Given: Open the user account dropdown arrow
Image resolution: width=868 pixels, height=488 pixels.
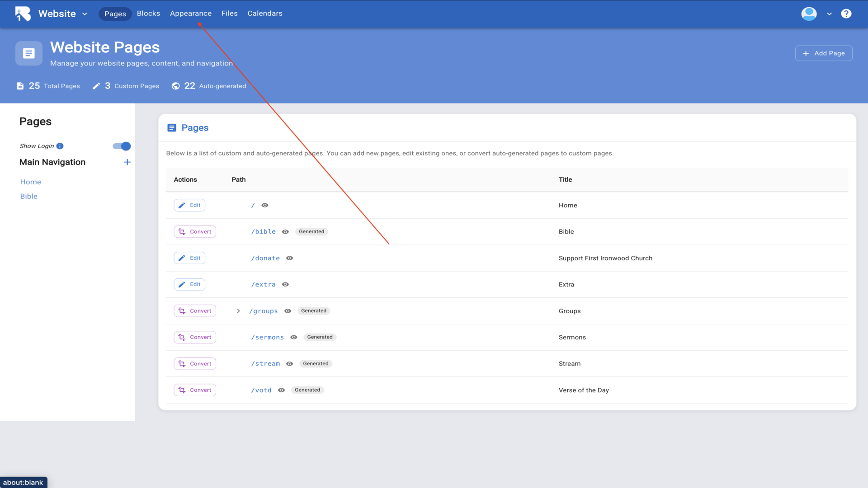Looking at the screenshot, I should tap(829, 14).
